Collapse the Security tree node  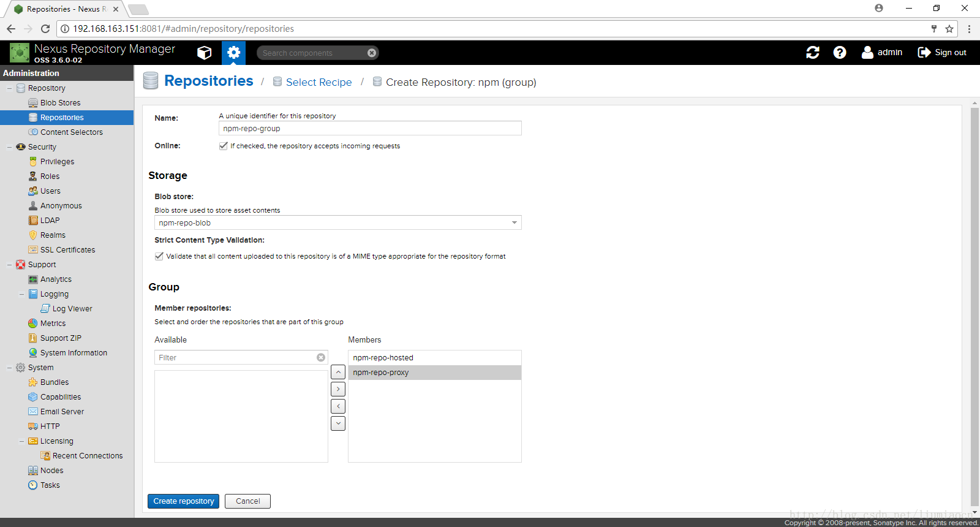[9, 147]
